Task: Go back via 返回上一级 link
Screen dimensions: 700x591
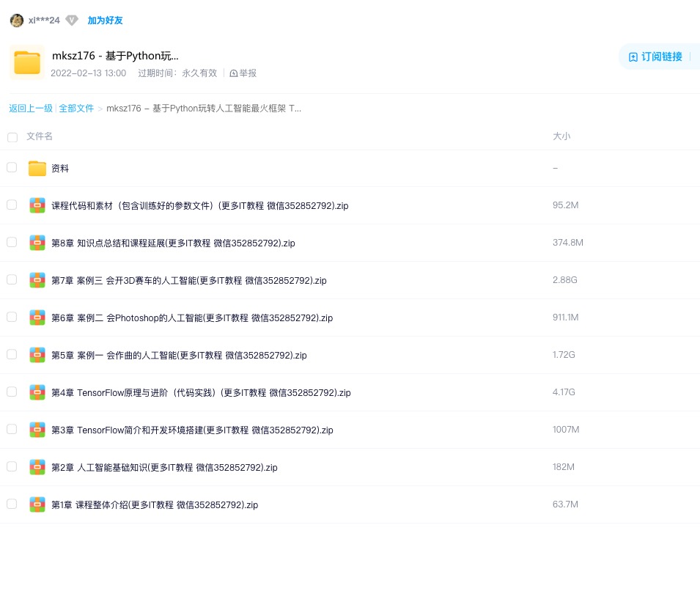Action: coord(31,109)
